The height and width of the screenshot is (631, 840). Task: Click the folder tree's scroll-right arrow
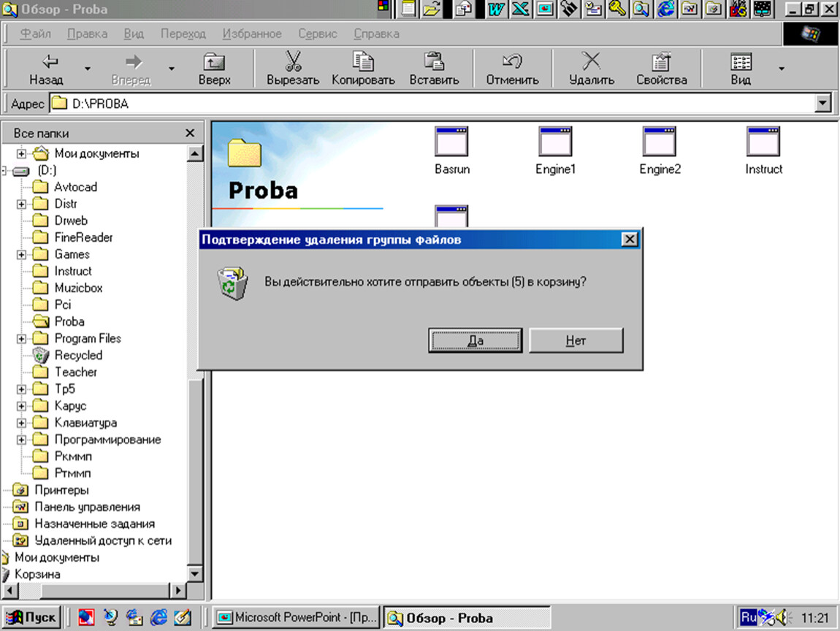point(177,591)
